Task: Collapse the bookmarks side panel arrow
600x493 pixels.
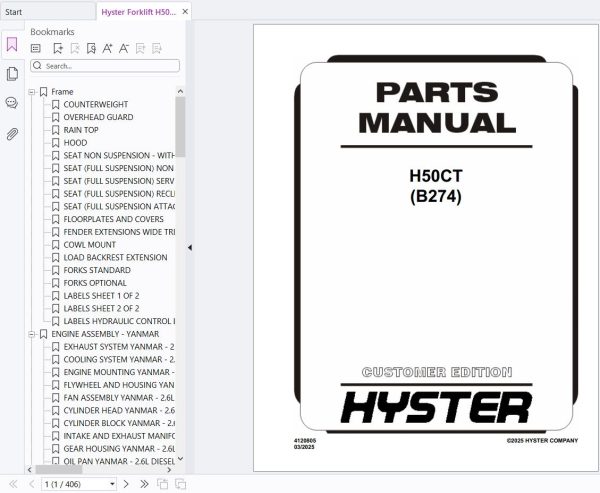Action: (x=190, y=248)
